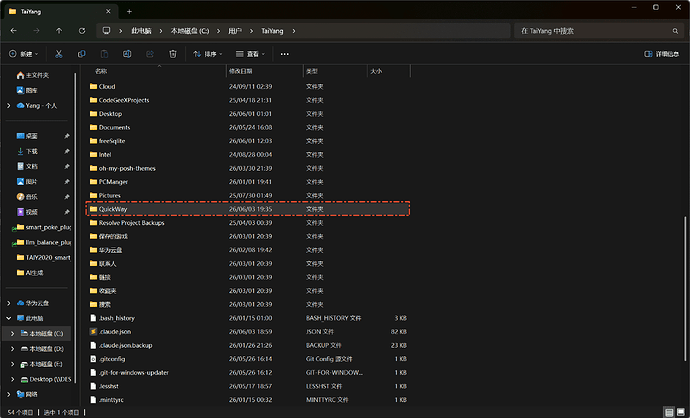Click 此电脑 in the address breadcrumb
The width and height of the screenshot is (690, 418).
tap(141, 31)
